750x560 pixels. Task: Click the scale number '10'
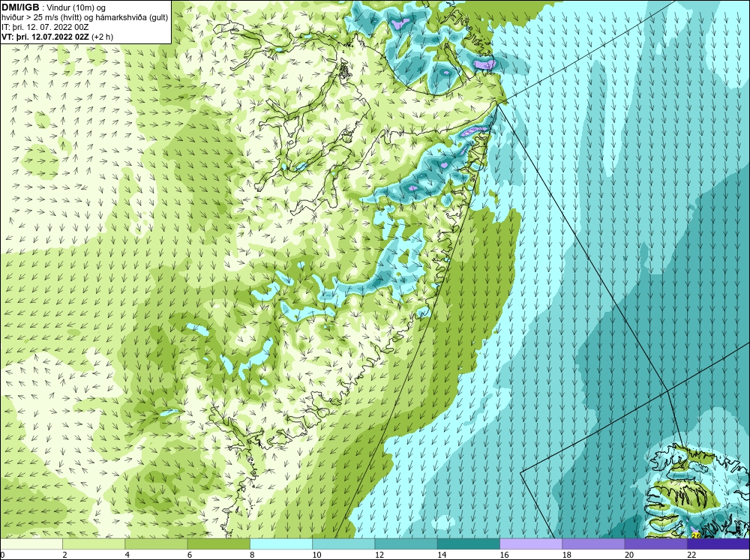point(316,555)
